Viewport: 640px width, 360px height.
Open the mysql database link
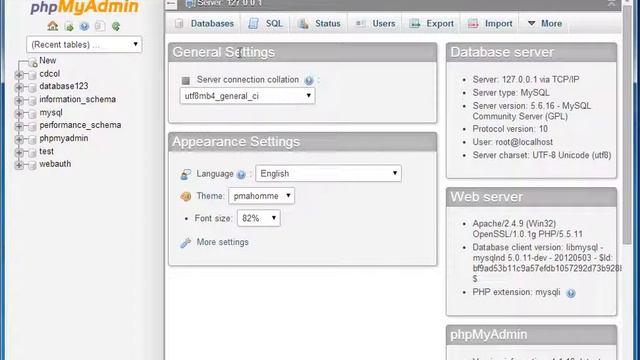(x=51, y=112)
